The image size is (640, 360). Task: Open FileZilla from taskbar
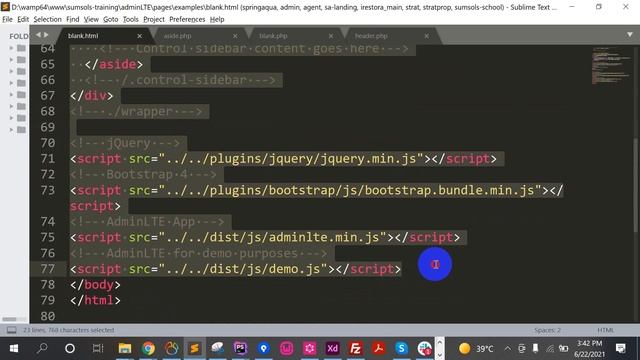356,348
